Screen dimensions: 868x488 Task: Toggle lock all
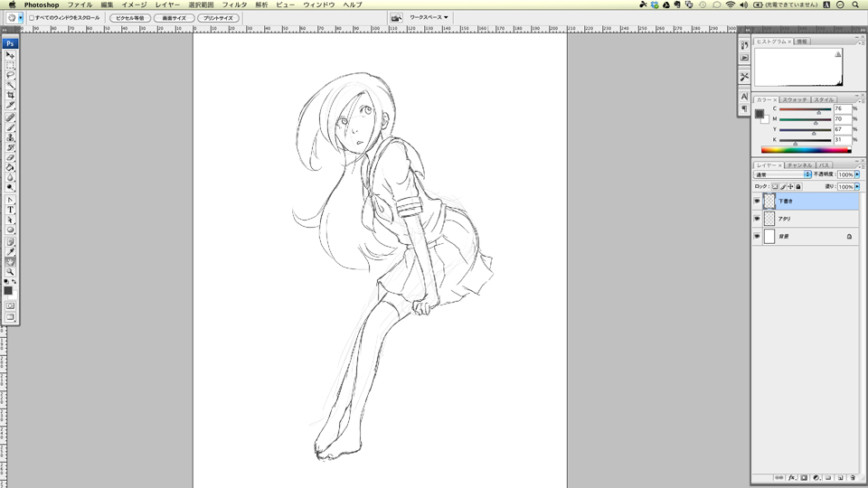(798, 187)
